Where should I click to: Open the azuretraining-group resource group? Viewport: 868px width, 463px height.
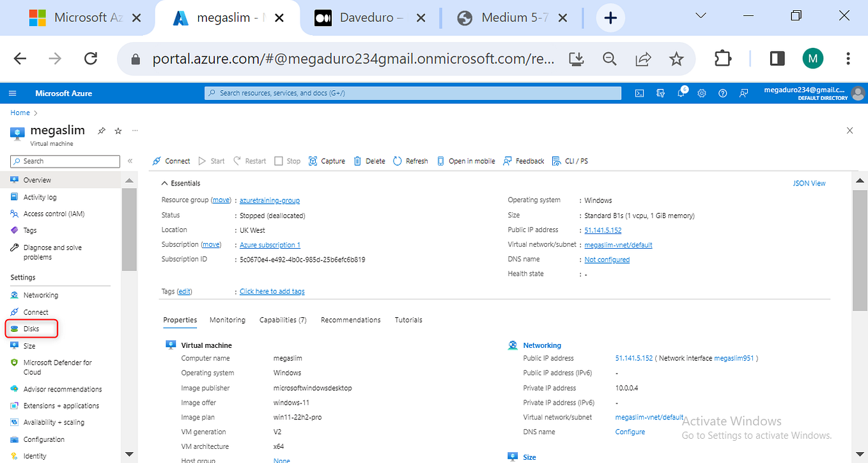(270, 200)
